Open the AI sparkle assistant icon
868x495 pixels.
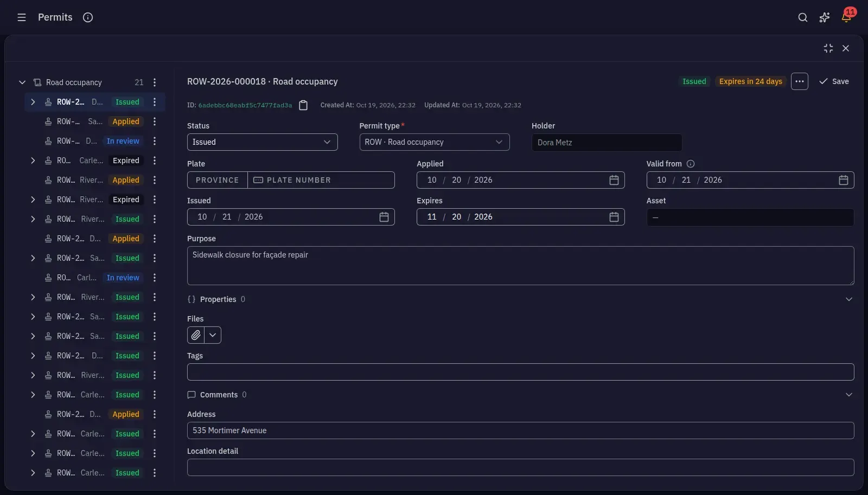pos(825,17)
